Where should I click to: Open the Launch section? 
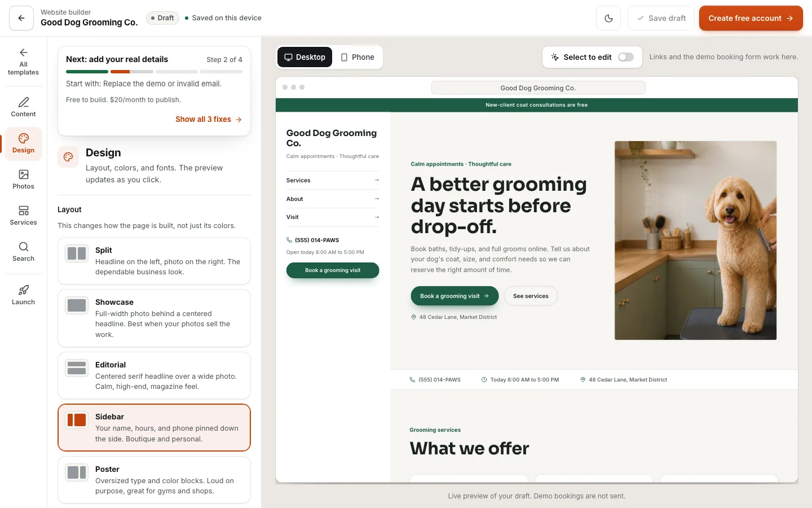[x=23, y=295]
